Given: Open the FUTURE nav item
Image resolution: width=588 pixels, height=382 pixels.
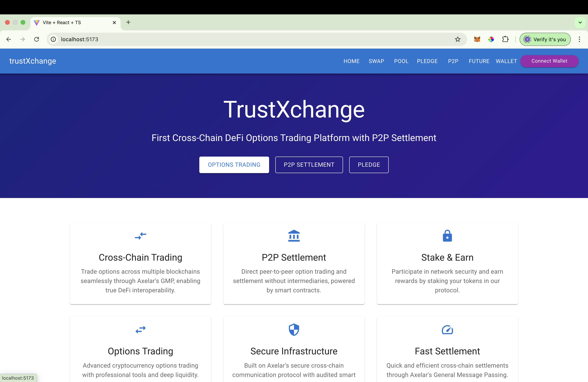Looking at the screenshot, I should coord(479,61).
